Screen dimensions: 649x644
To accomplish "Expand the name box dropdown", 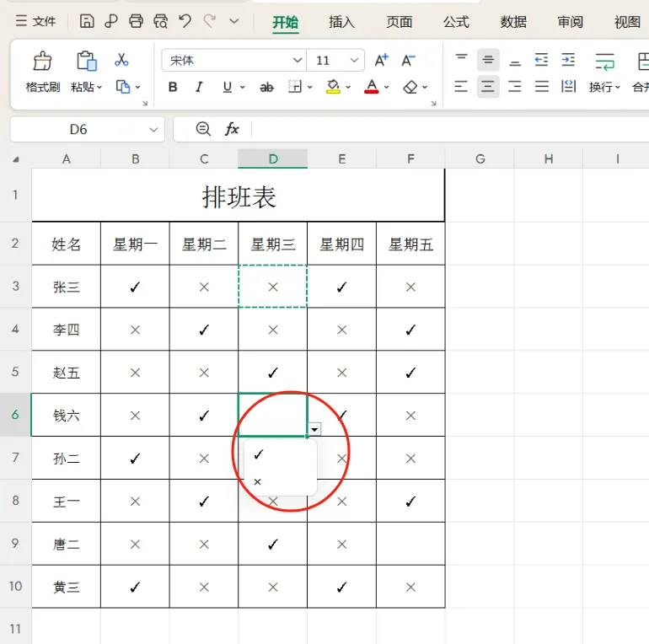I will tap(153, 130).
